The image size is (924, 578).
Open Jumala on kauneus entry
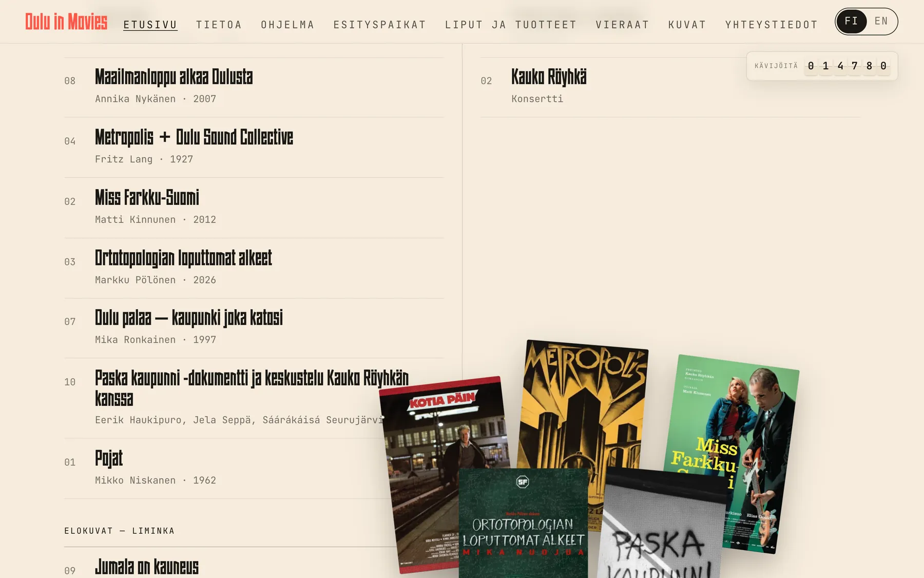147,567
